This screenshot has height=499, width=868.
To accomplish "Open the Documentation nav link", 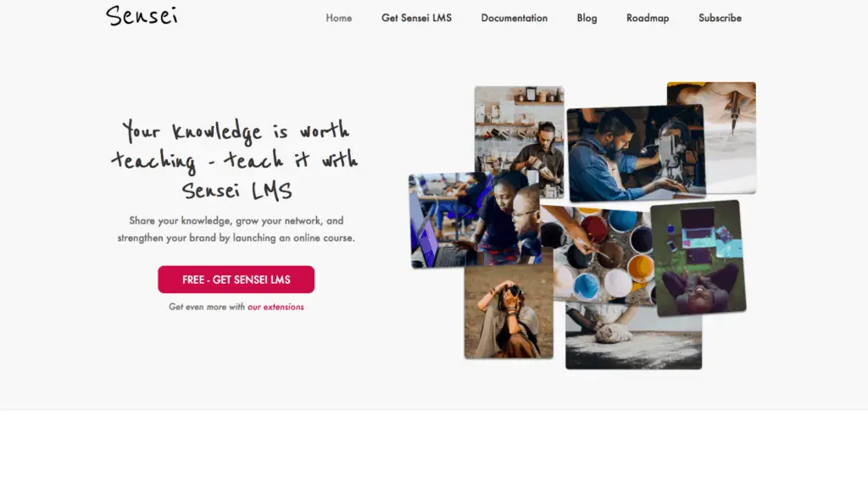I will point(515,18).
